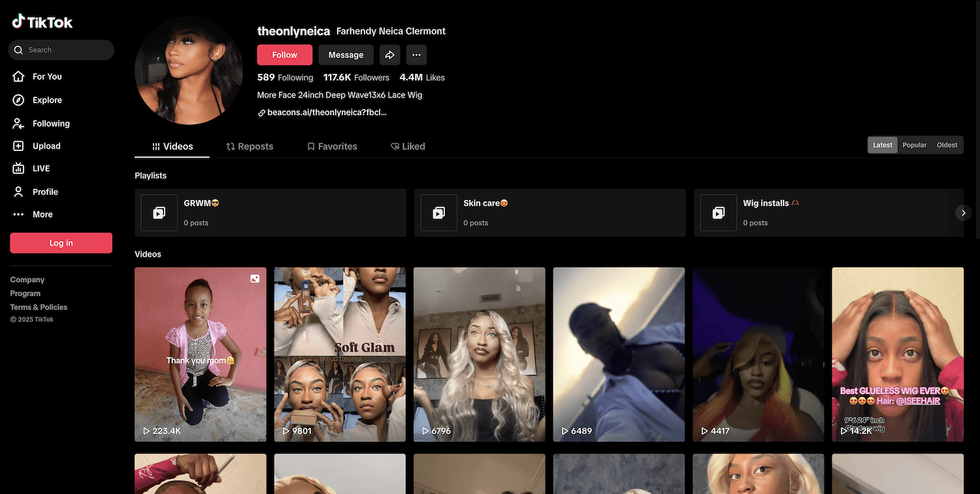Screen dimensions: 980x494
Task: Select the Latest sort option
Action: click(882, 145)
